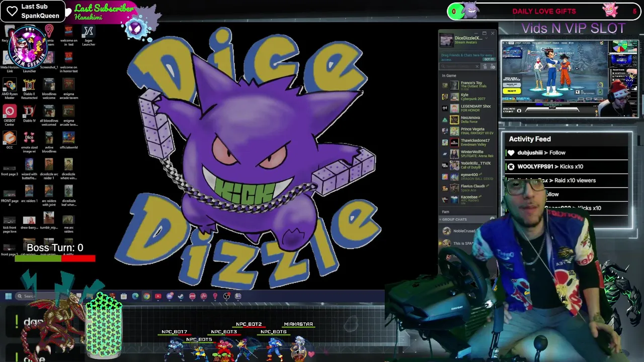Click the 'dubjushiii > Follow' activity entry

(567, 153)
